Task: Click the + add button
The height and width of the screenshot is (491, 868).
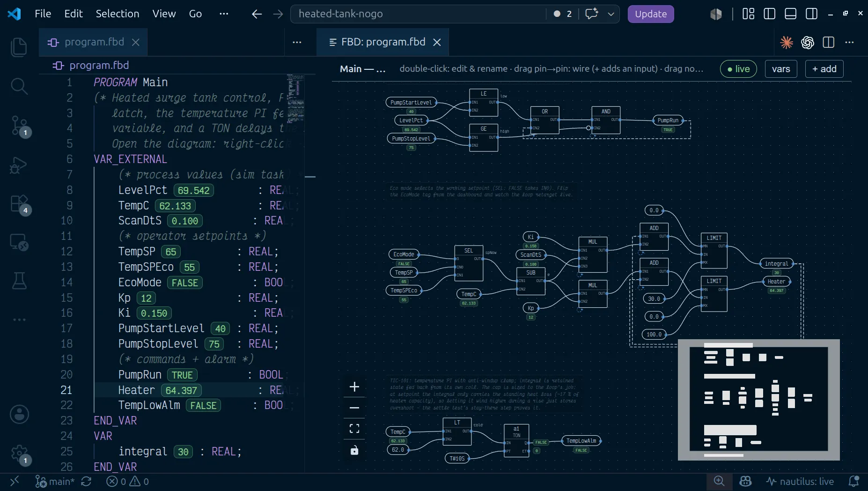Action: [x=824, y=69]
